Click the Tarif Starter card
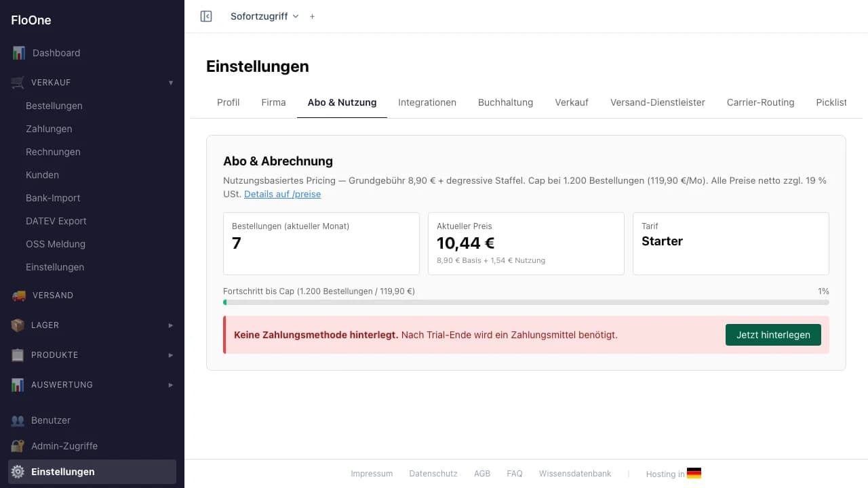868x488 pixels. (731, 243)
